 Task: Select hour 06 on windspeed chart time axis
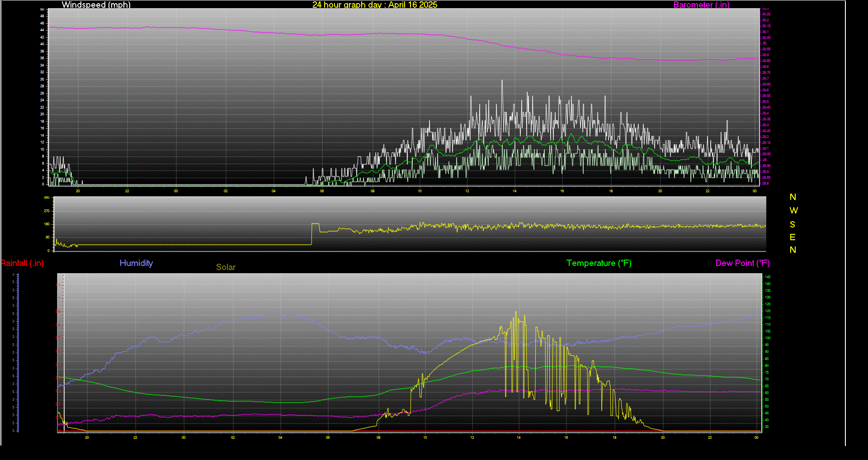(x=322, y=191)
